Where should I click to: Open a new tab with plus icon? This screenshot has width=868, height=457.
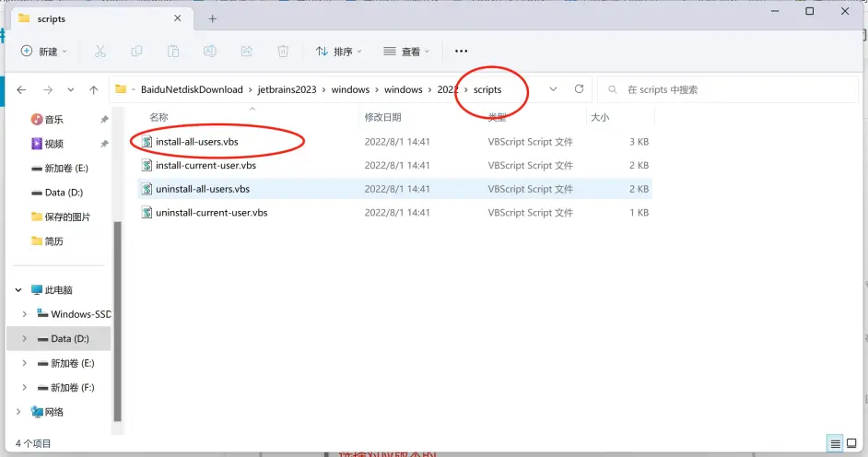coord(213,18)
